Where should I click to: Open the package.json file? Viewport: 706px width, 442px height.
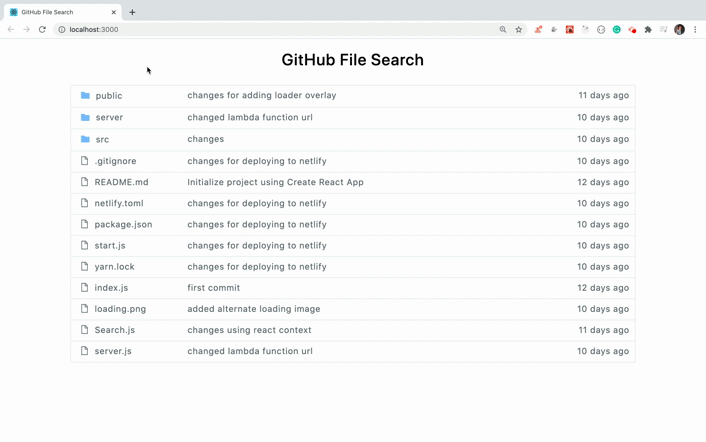pyautogui.click(x=123, y=225)
